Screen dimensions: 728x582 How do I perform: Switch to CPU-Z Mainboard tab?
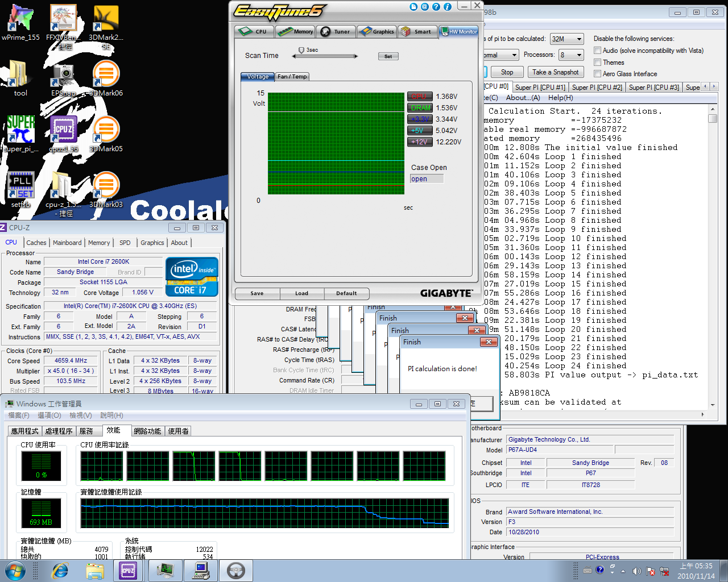point(67,243)
